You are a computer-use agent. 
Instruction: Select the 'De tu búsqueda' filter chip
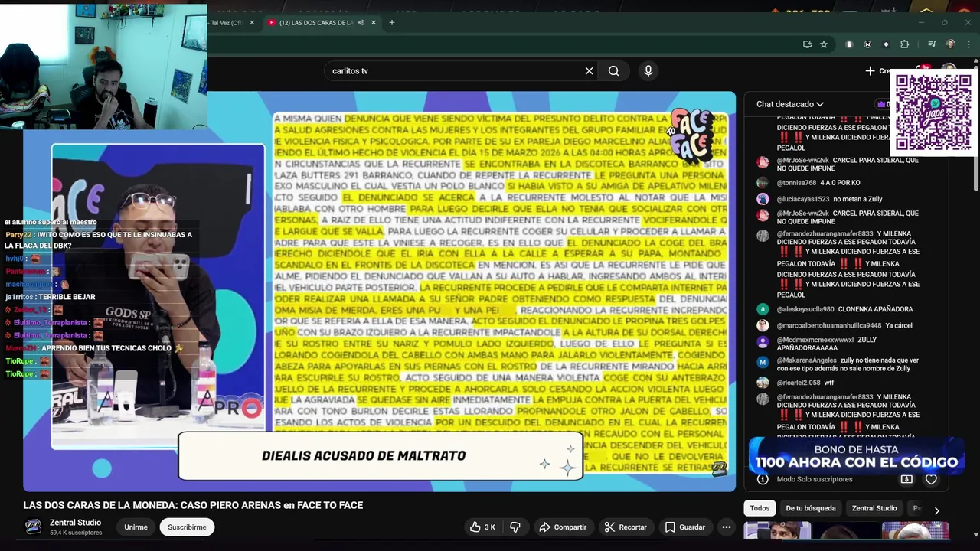click(811, 508)
